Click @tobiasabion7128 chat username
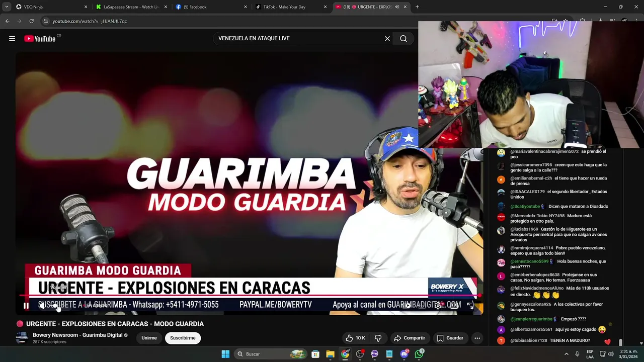644x362 pixels. coord(528,340)
